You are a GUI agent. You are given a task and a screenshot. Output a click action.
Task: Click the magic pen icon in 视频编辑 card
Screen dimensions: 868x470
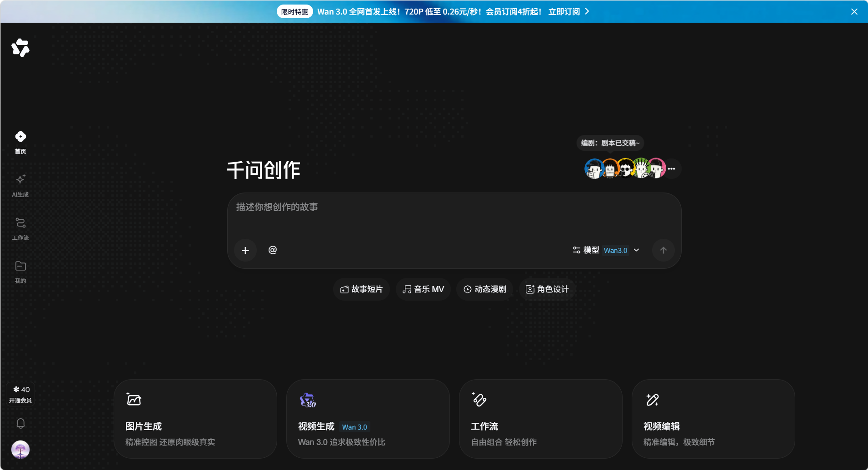[652, 399]
